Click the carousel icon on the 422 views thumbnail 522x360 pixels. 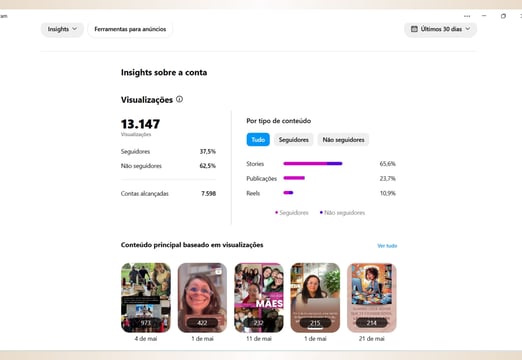[218, 272]
